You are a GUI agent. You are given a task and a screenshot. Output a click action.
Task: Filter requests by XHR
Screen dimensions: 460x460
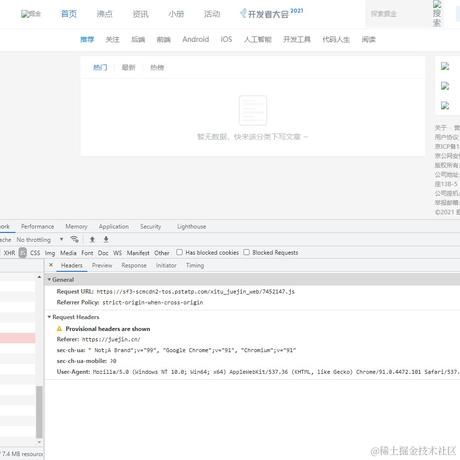point(9,253)
